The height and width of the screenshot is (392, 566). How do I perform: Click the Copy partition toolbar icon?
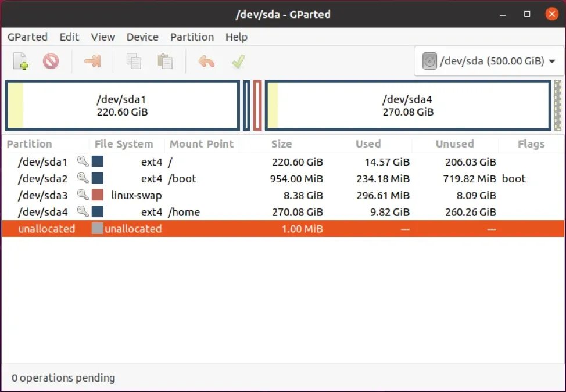pyautogui.click(x=134, y=61)
